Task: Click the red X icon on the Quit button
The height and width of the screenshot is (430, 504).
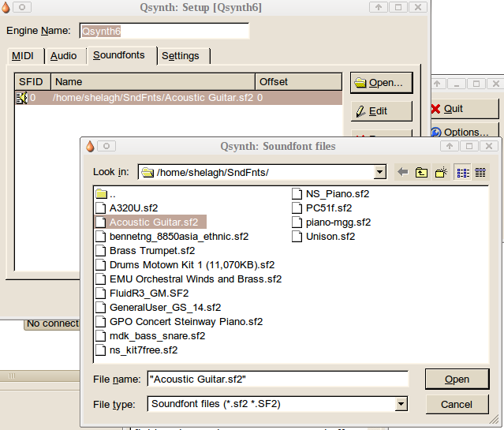Action: click(435, 109)
